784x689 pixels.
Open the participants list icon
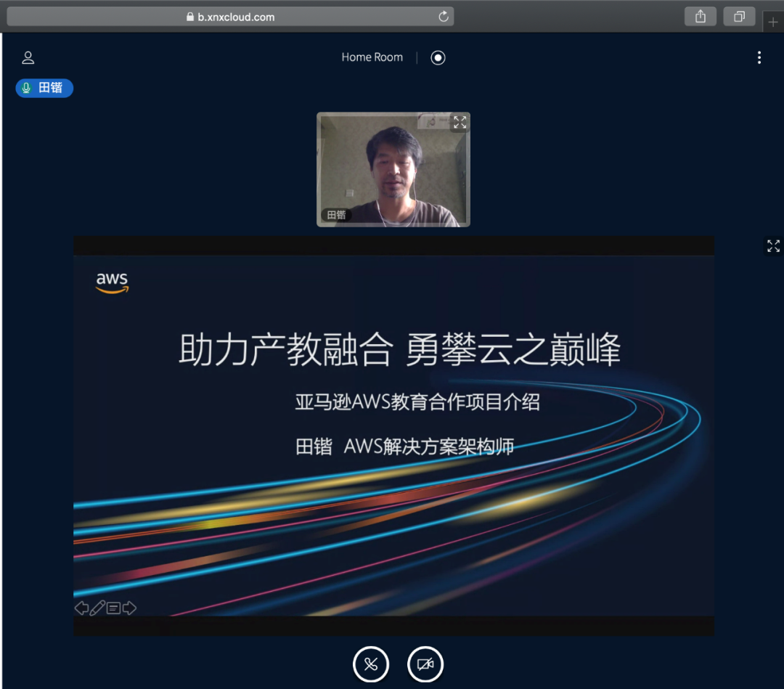[28, 57]
